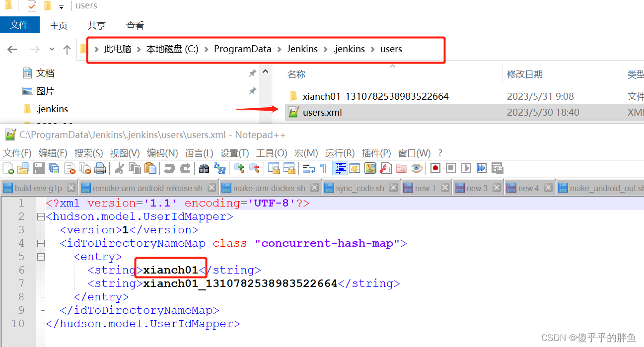This screenshot has width=644, height=347.
Task: Open the Document Map toolbar icon
Action: (370, 168)
